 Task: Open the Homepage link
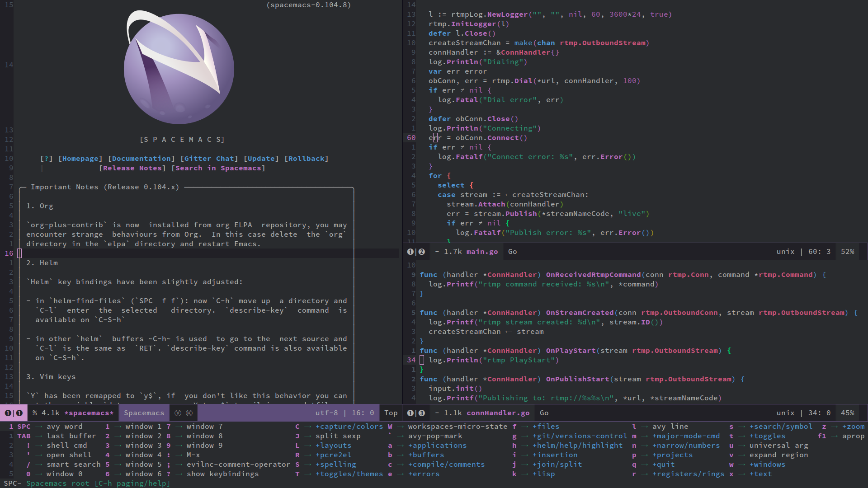pos(80,159)
